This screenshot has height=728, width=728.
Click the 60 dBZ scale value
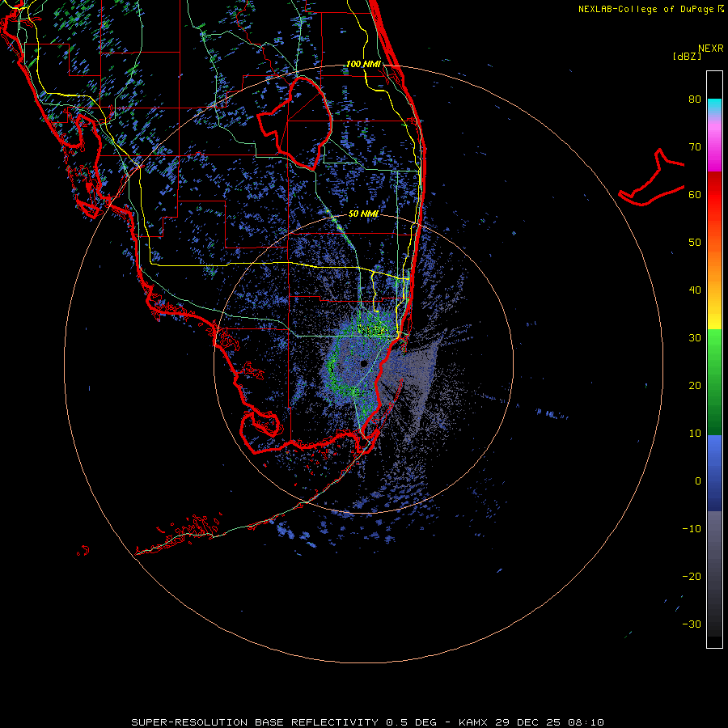point(695,194)
